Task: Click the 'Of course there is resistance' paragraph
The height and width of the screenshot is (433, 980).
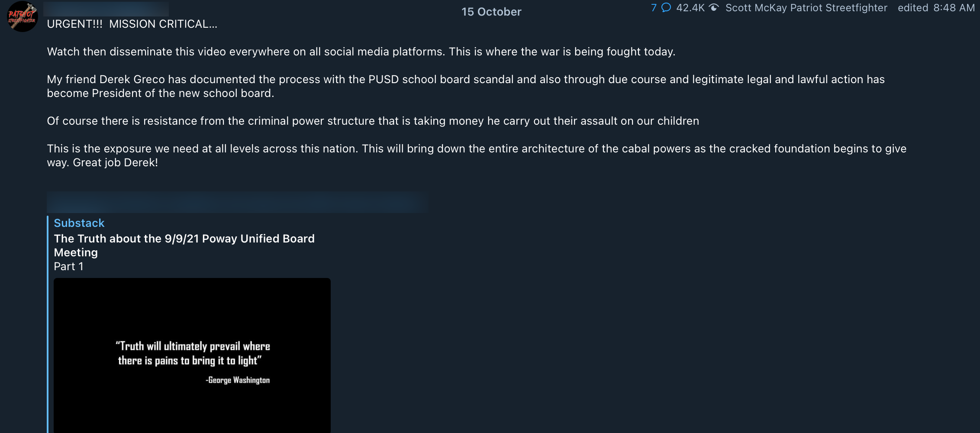Action: pos(373,121)
